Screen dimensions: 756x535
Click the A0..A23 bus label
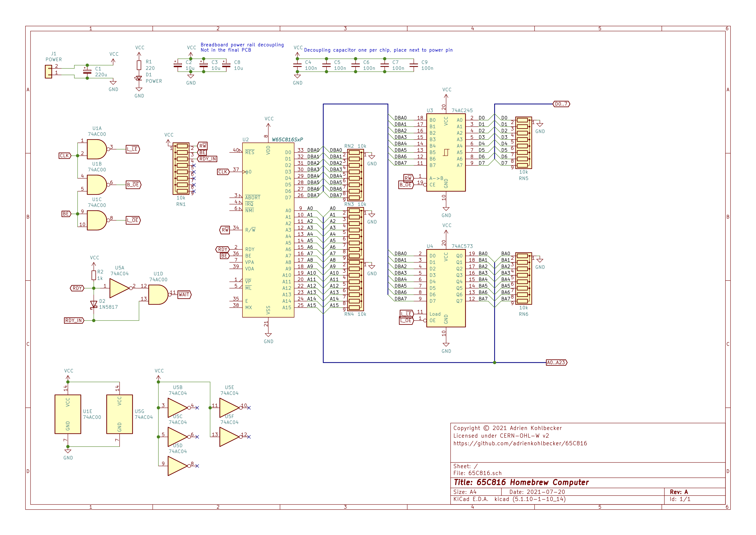click(556, 362)
